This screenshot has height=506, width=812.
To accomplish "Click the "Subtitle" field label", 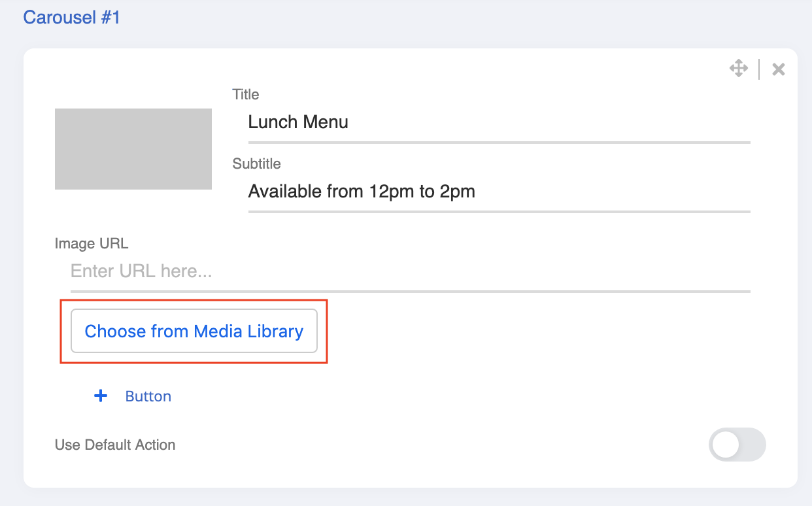I will 257,164.
